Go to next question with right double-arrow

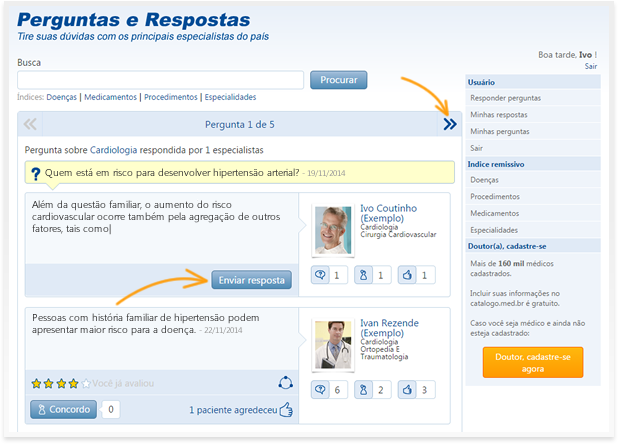pos(449,124)
